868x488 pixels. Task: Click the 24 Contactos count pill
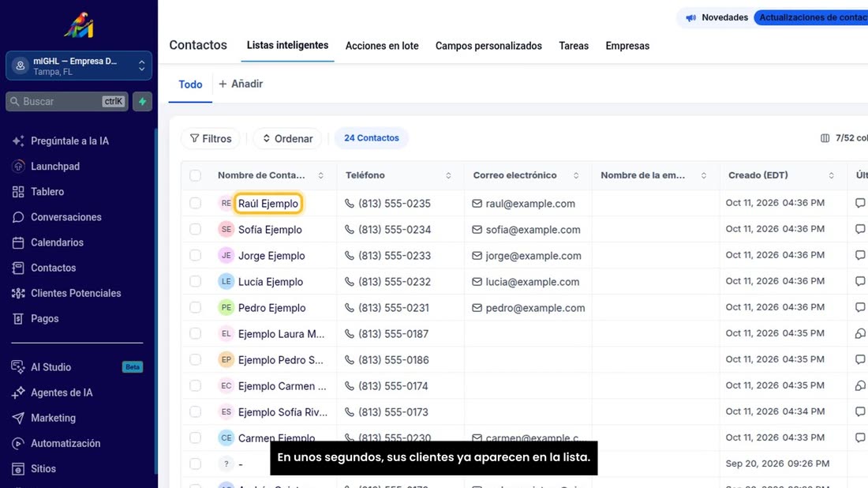[x=372, y=138]
